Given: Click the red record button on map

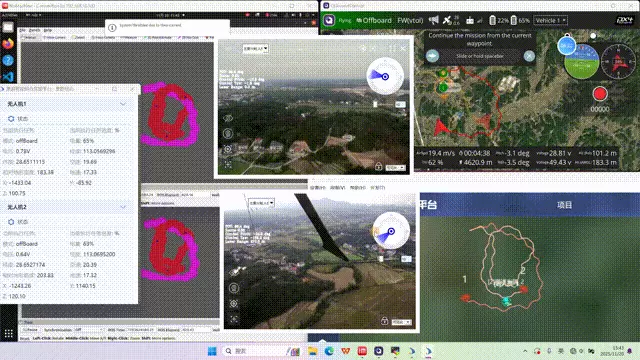Looking at the screenshot, I should coord(600,94).
